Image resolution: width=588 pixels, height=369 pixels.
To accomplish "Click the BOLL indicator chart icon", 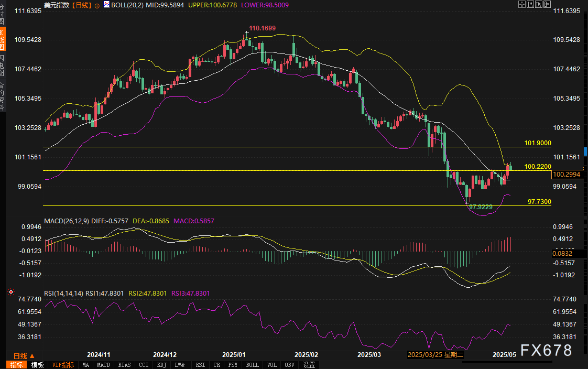I will coord(107,4).
